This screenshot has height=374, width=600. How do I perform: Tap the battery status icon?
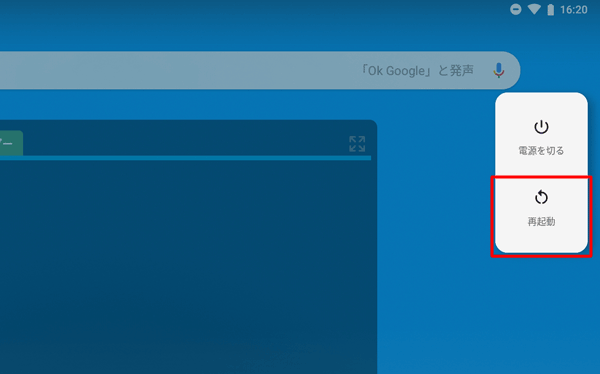551,10
